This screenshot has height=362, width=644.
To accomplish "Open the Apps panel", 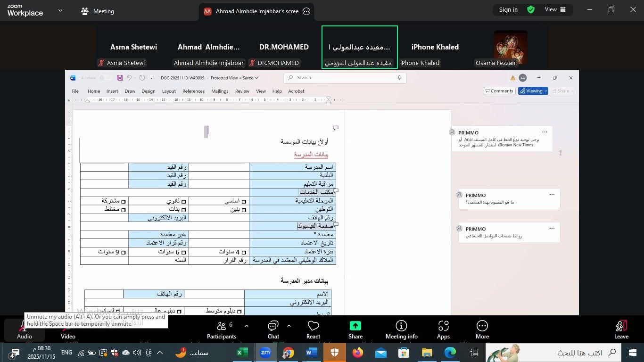I will pos(443,329).
